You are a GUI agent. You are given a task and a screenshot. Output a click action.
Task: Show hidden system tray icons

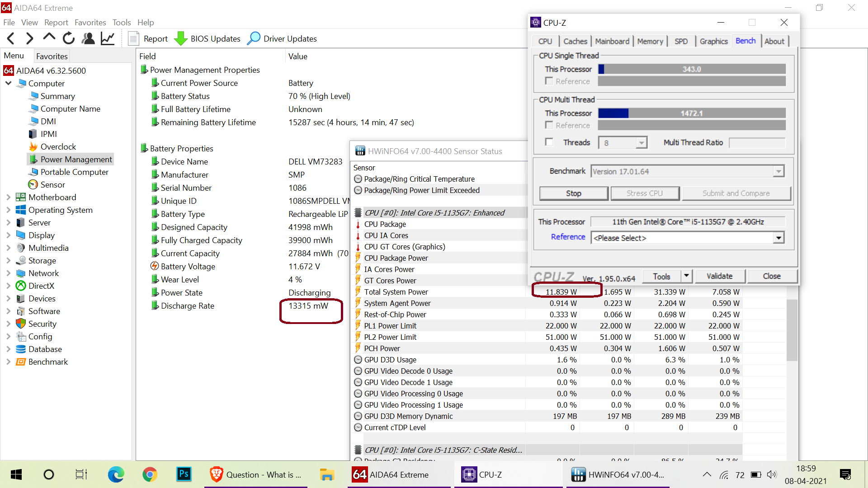click(707, 474)
